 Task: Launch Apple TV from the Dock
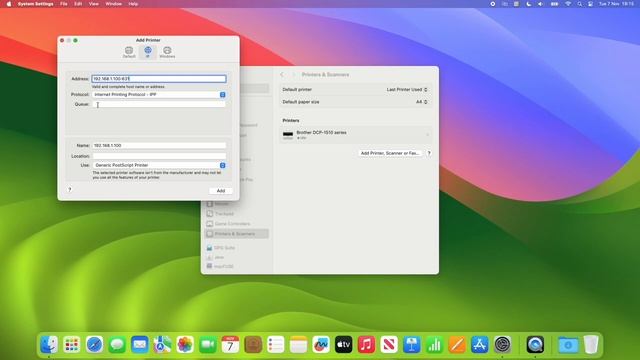[344, 344]
